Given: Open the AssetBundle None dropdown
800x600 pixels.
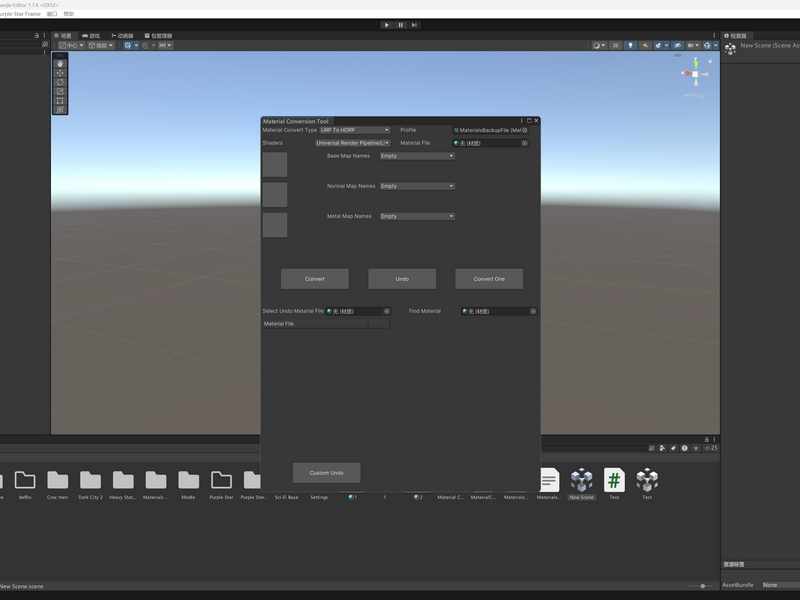Looking at the screenshot, I should pyautogui.click(x=781, y=585).
